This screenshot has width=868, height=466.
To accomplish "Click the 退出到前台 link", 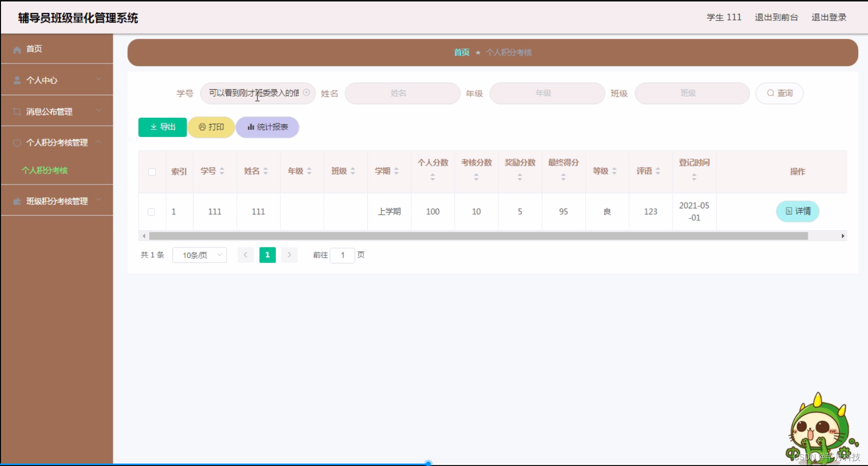I will 776,17.
